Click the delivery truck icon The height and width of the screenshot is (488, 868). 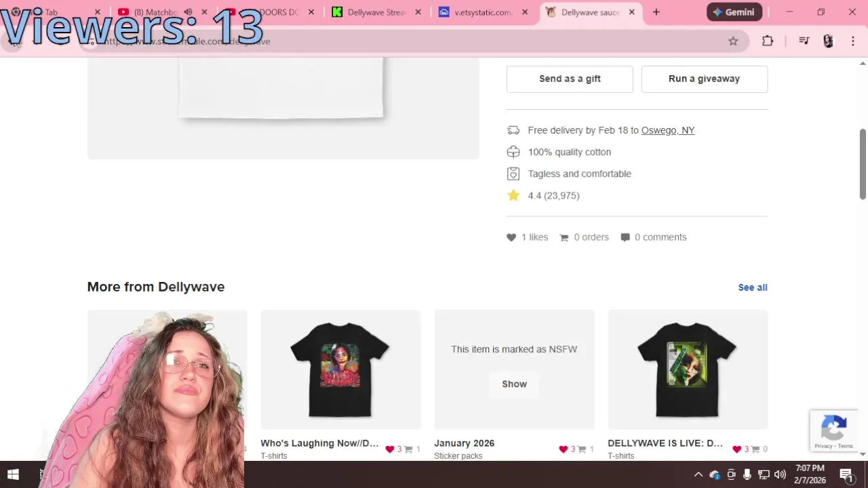click(x=513, y=130)
